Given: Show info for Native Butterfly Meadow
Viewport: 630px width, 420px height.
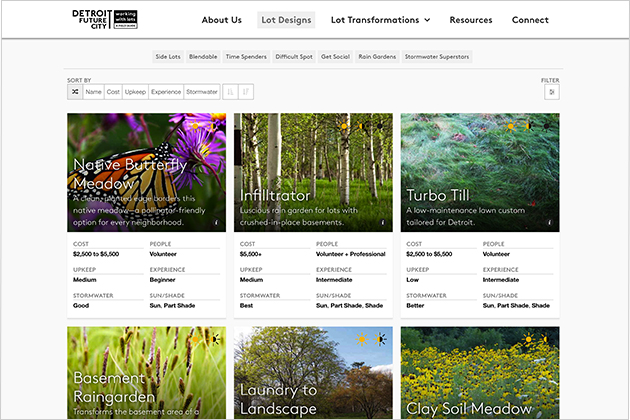Looking at the screenshot, I should click(x=216, y=222).
